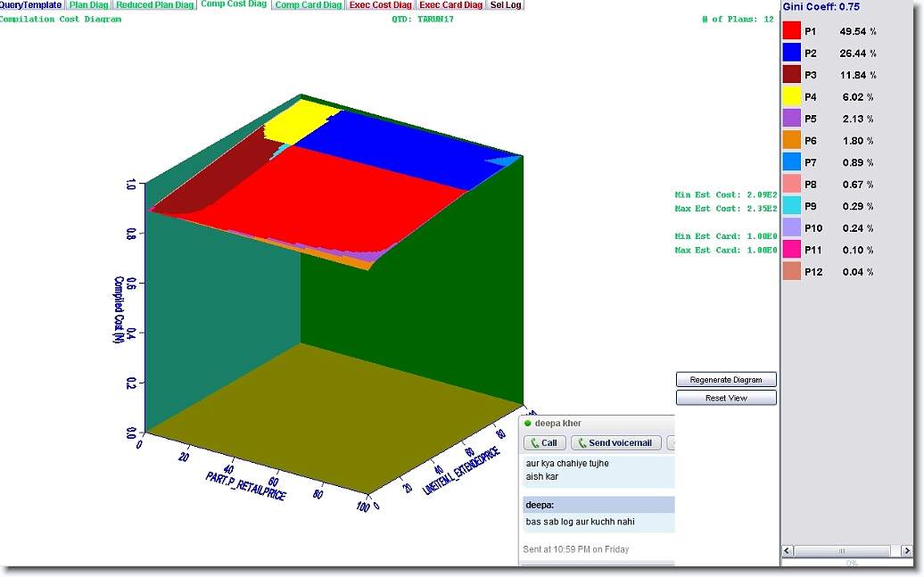This screenshot has height=577, width=924.
Task: Click the cyan P9 legend swatch
Action: coord(792,206)
